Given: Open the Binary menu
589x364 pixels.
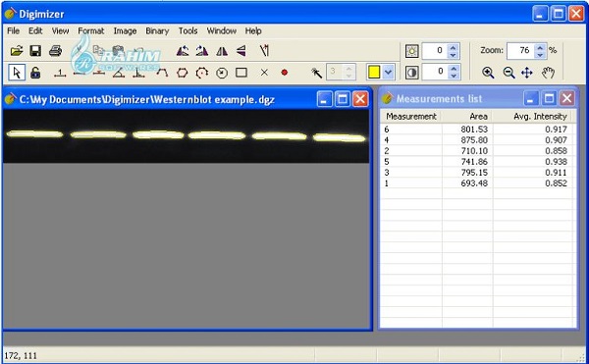Looking at the screenshot, I should click(x=157, y=30).
